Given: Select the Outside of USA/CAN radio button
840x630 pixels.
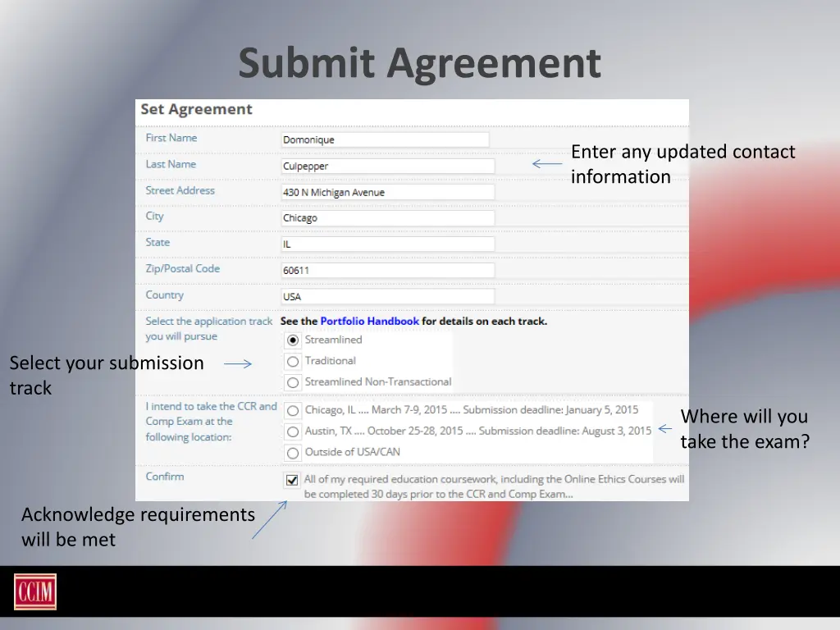Looking at the screenshot, I should (293, 453).
